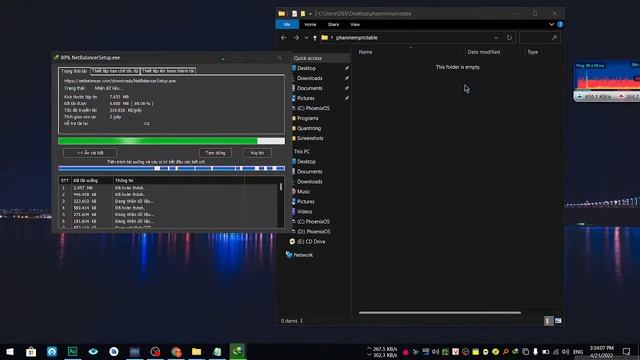The width and height of the screenshot is (640, 360).
Task: Open the Home ribbon tab
Action: coord(310,24)
